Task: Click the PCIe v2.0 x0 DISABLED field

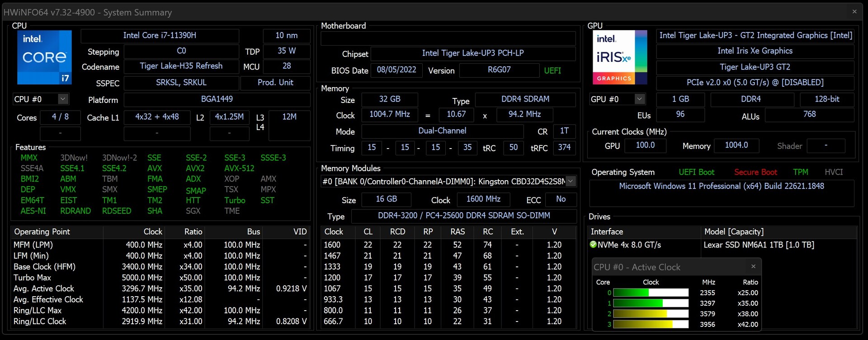Action: tap(755, 83)
